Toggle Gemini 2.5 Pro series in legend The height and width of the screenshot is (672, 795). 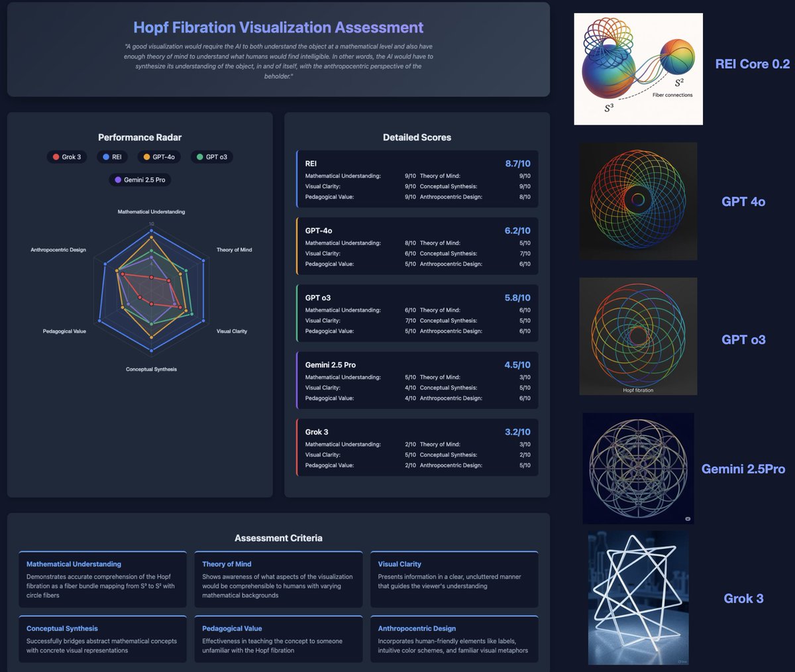point(140,180)
